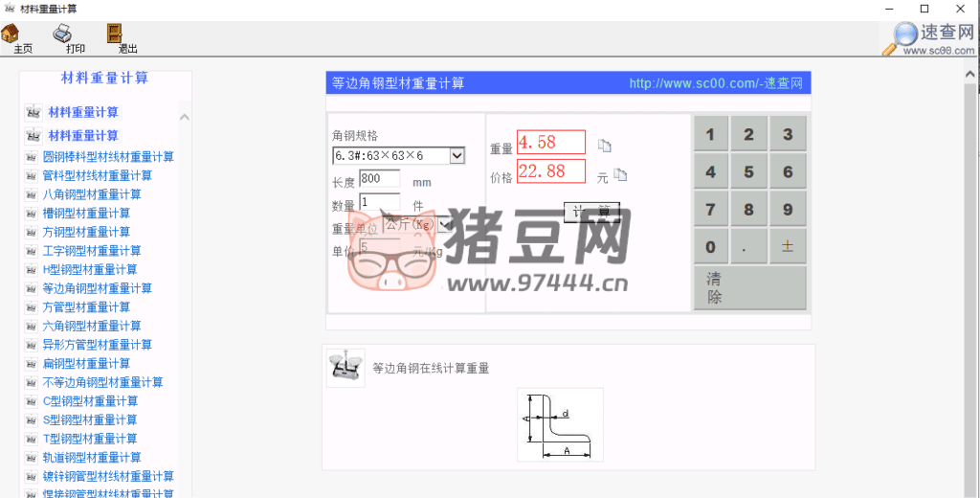The image size is (980, 498).
Task: Select 槽钢型材重量计算 from sidebar
Action: (x=86, y=214)
